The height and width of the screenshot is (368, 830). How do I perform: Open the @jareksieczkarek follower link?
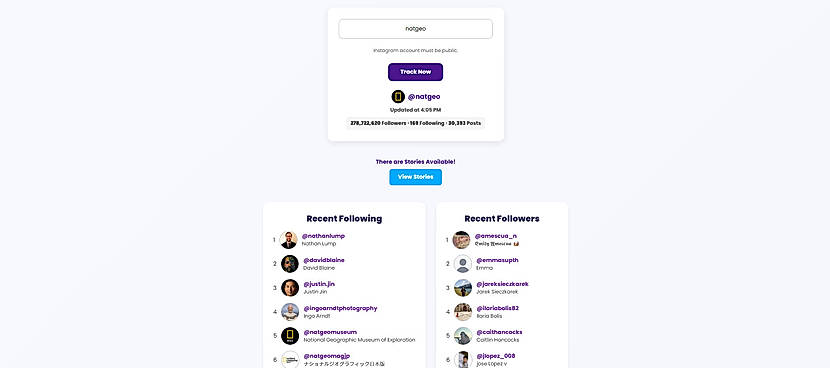click(502, 284)
